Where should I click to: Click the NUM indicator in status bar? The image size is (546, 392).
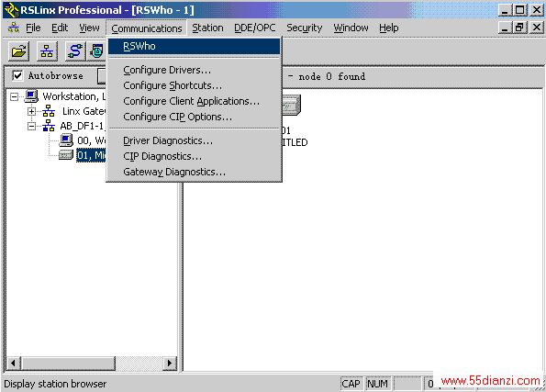coord(377,384)
